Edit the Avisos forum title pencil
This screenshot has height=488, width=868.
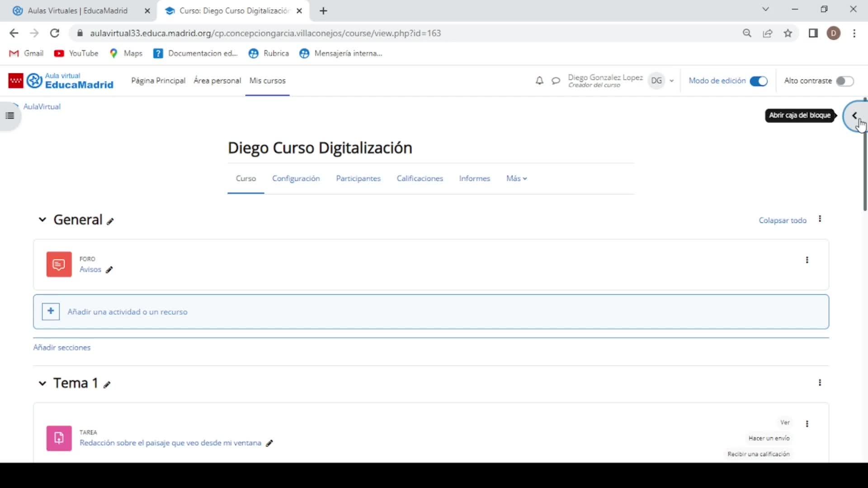[x=109, y=270]
